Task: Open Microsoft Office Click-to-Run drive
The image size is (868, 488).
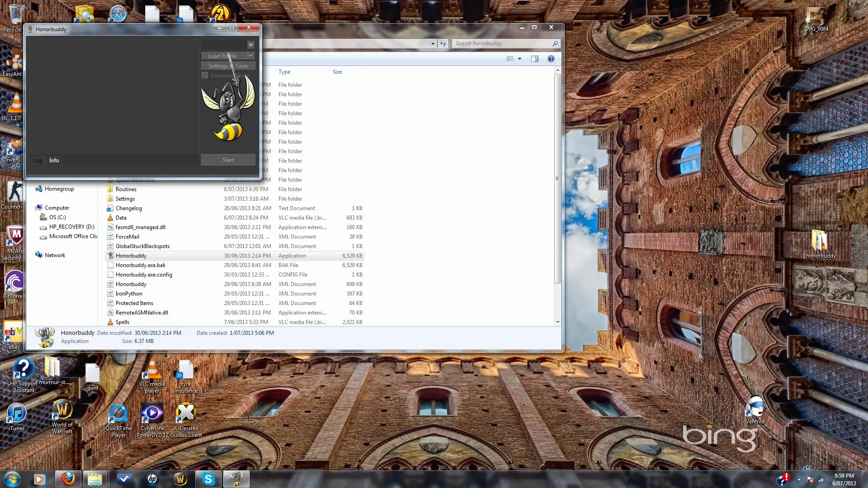Action: pos(68,236)
